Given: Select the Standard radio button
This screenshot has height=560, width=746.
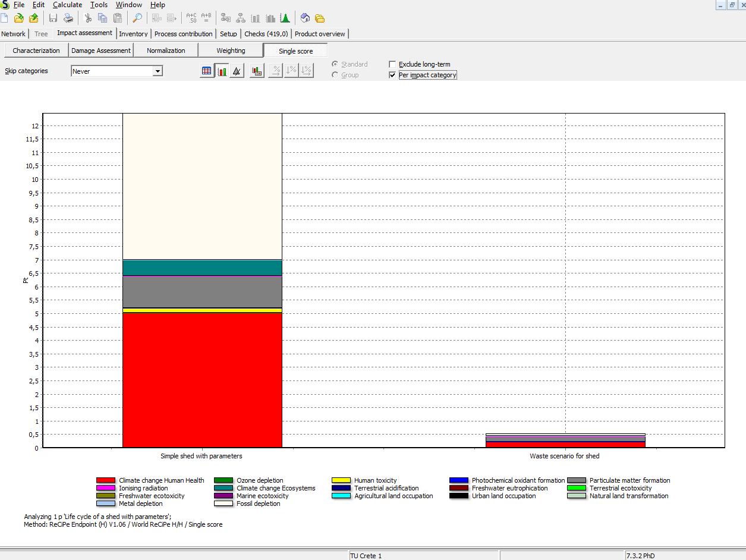Looking at the screenshot, I should [x=335, y=64].
